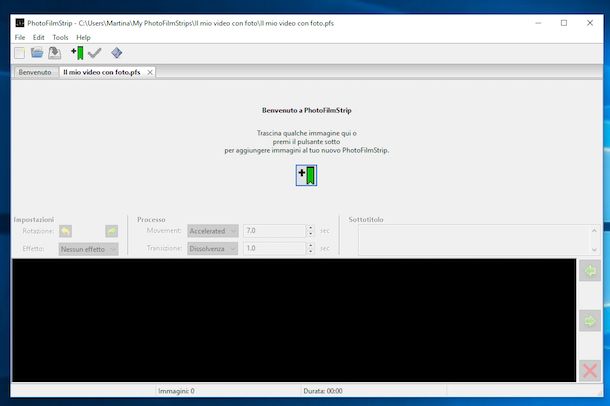
Task: Click the big add images button in center
Action: pyautogui.click(x=306, y=175)
